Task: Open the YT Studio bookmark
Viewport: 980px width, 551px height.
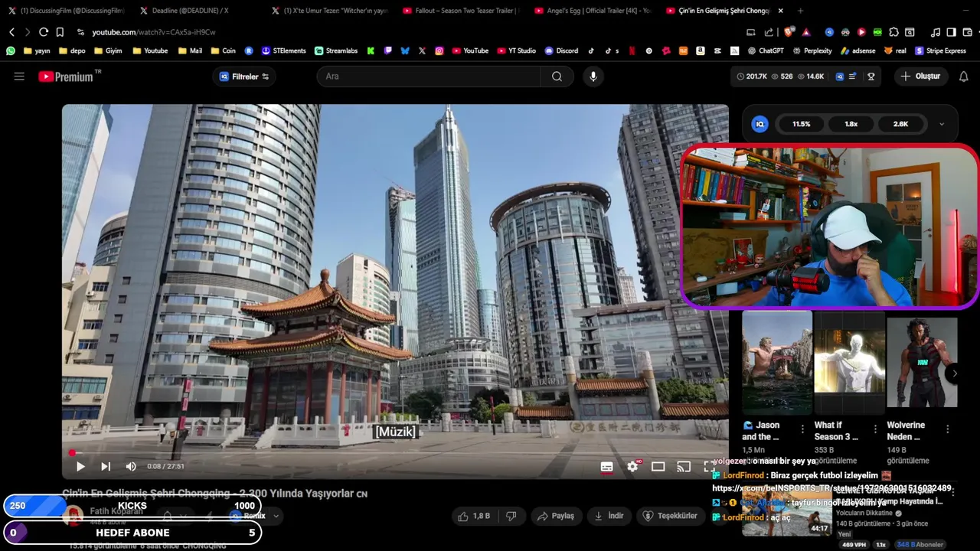Action: click(517, 51)
